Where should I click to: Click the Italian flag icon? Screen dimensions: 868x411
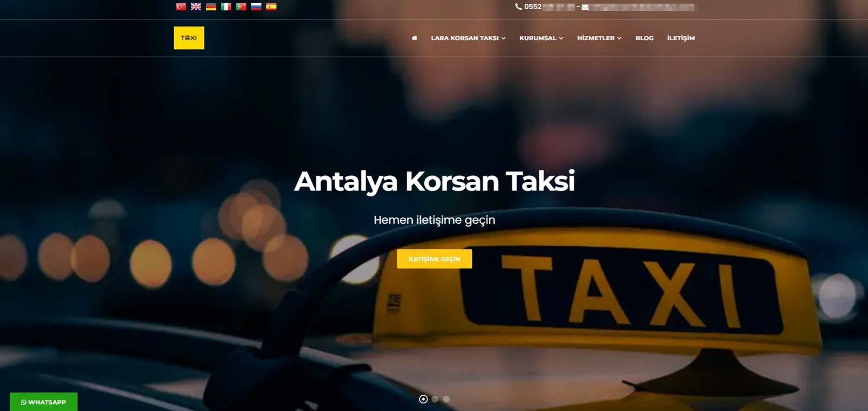(x=226, y=7)
